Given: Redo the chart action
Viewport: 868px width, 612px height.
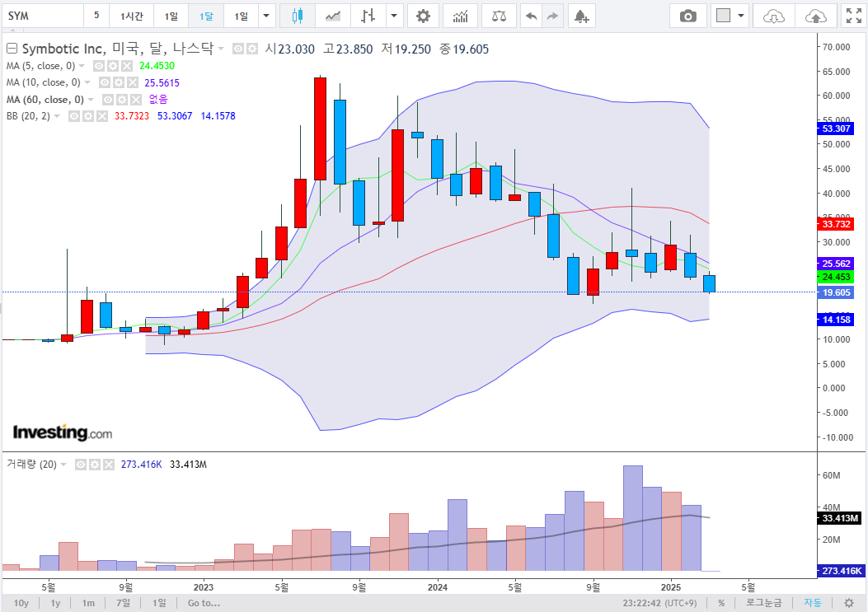Looking at the screenshot, I should click(x=552, y=16).
